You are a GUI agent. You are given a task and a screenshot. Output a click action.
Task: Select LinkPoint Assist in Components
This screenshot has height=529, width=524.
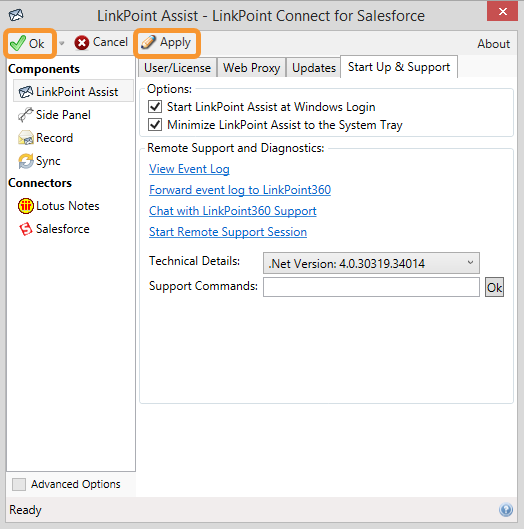point(73,91)
